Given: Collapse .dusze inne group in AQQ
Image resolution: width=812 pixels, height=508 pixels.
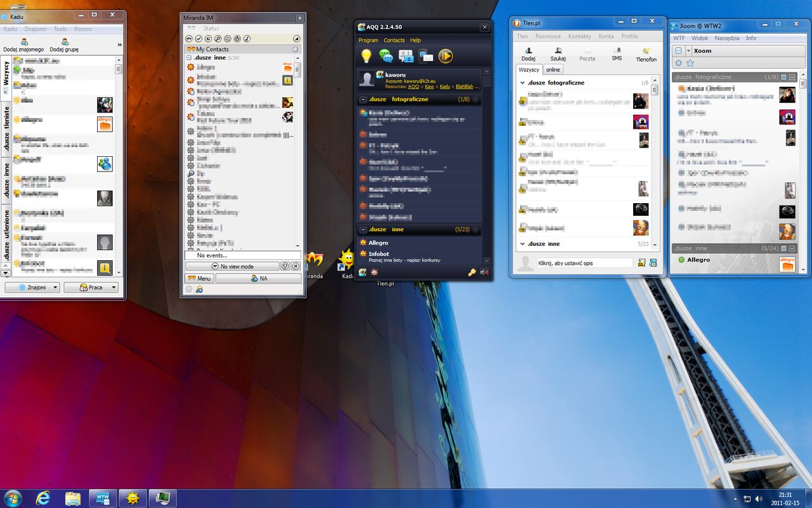Looking at the screenshot, I should pos(363,230).
